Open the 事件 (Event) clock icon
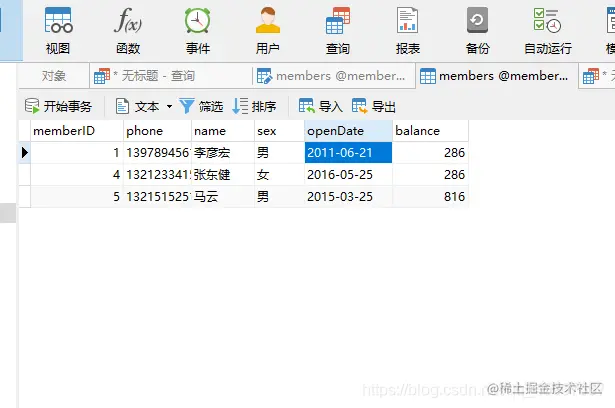The width and height of the screenshot is (615, 408). (x=198, y=30)
